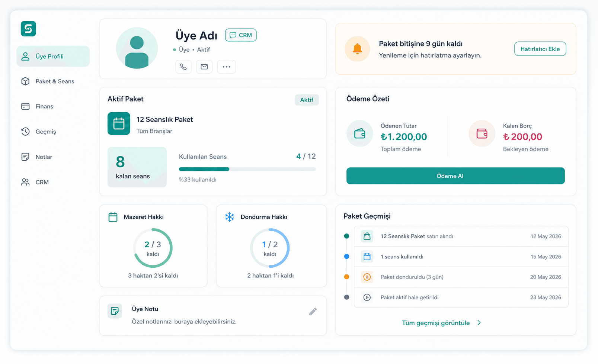
Task: Select the green timeline dot for package purchase
Action: click(x=347, y=236)
